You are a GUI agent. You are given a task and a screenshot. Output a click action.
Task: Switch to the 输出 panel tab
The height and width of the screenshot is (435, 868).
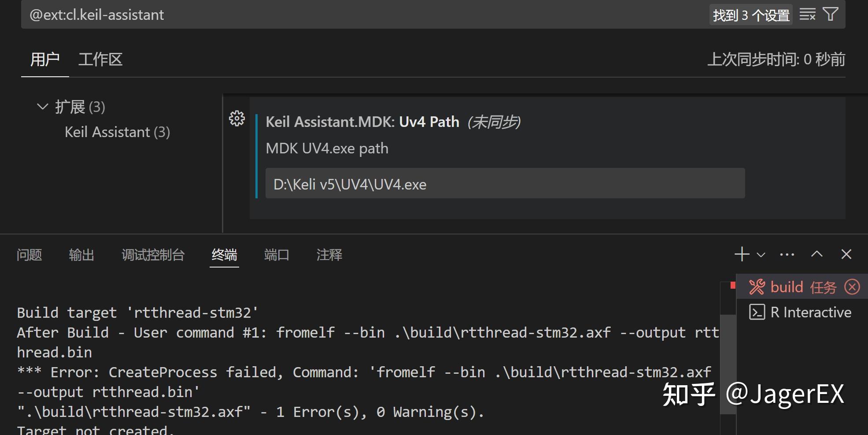[x=81, y=255]
